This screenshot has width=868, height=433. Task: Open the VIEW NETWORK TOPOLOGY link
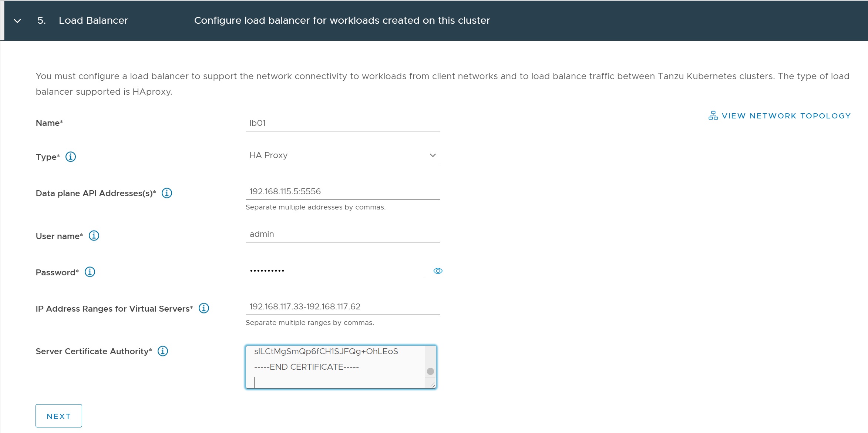tap(786, 116)
